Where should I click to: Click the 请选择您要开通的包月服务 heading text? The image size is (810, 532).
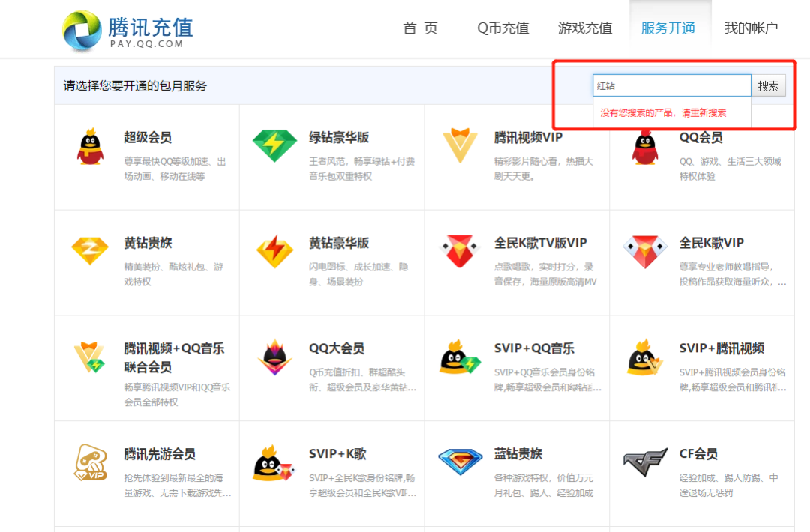point(135,85)
